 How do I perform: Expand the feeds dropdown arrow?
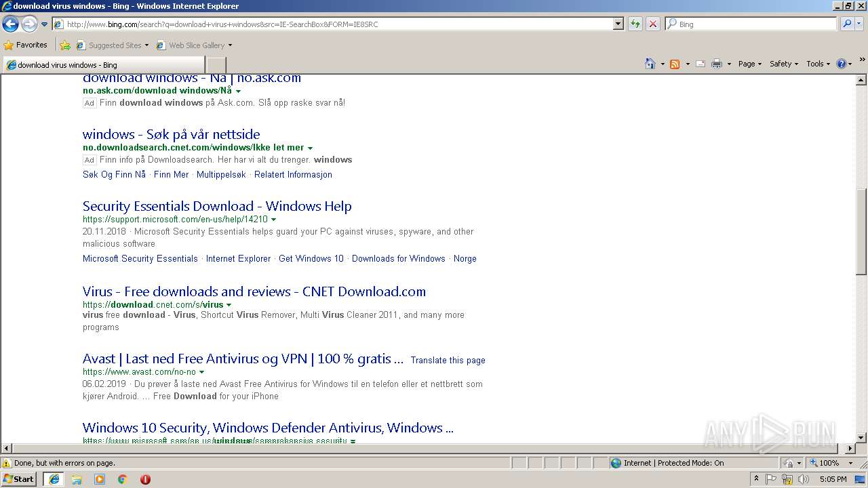[x=688, y=64]
